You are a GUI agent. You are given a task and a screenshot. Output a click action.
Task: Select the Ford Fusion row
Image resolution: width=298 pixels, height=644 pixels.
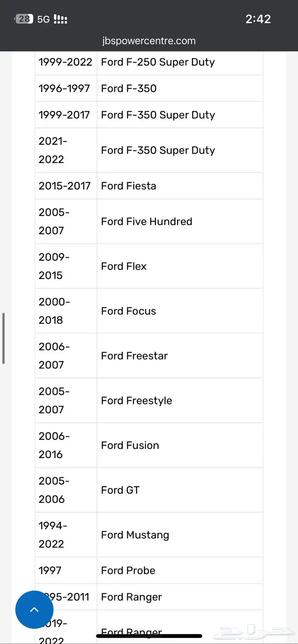click(x=130, y=445)
